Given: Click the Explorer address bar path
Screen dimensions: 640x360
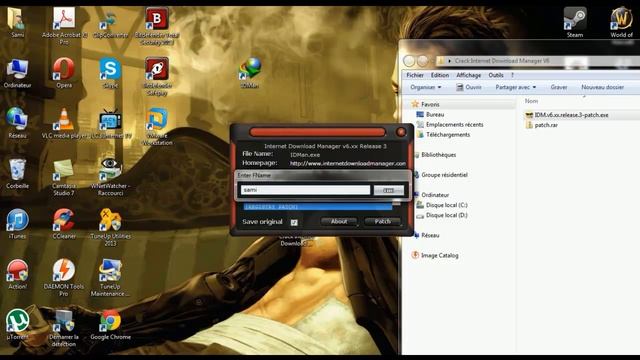Looking at the screenshot, I should click(502, 61).
